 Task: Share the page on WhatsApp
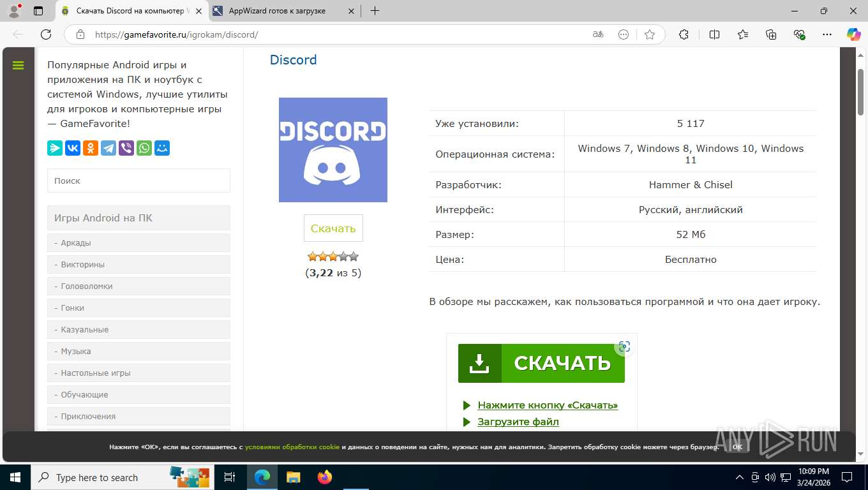pos(144,148)
